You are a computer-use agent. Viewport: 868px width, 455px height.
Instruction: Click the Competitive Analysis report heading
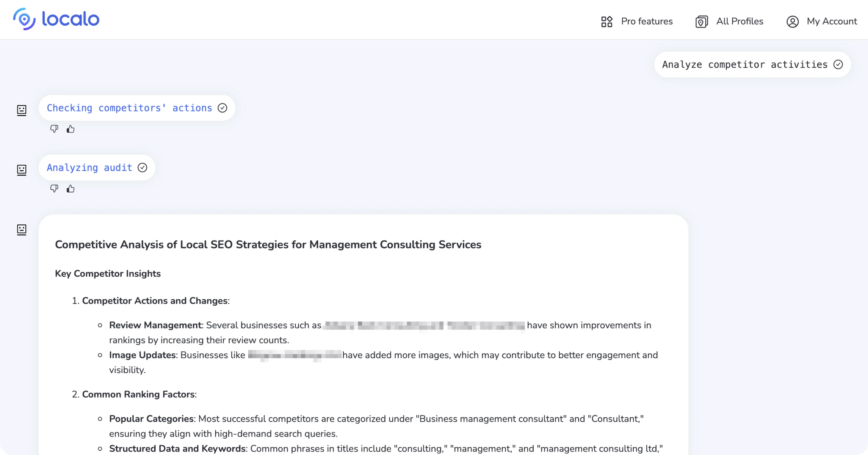(268, 245)
